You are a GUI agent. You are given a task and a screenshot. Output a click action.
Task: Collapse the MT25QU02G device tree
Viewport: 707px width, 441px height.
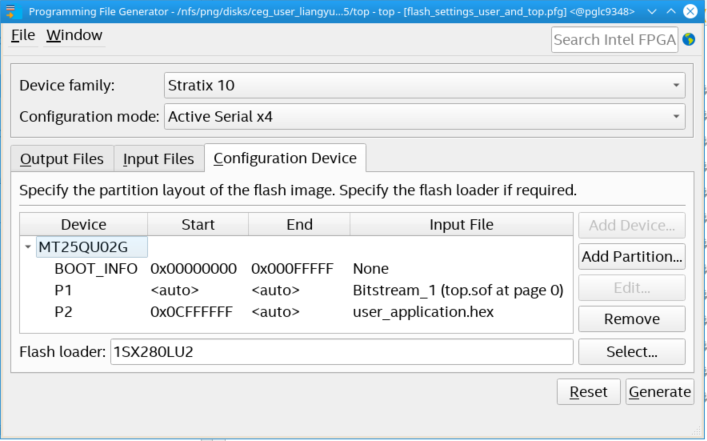pos(28,247)
